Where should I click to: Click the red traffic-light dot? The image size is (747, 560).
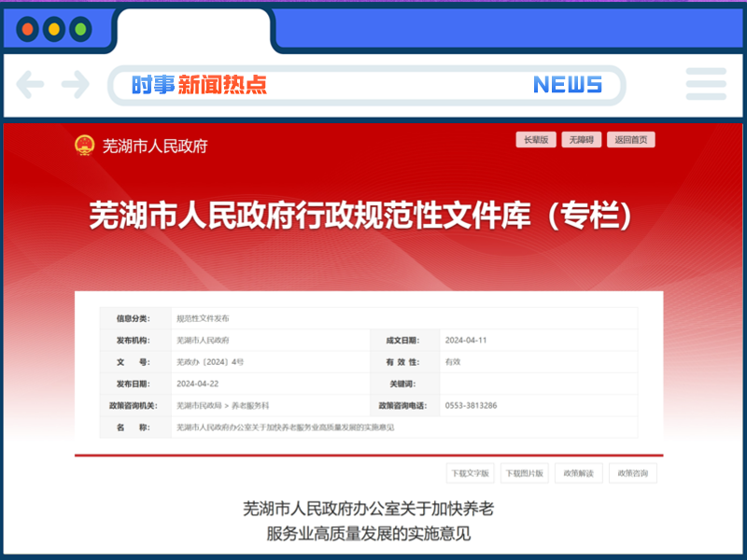point(25,27)
